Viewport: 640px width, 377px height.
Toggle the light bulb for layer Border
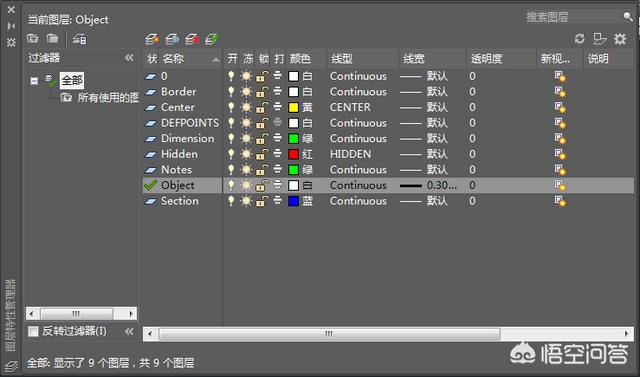click(231, 91)
